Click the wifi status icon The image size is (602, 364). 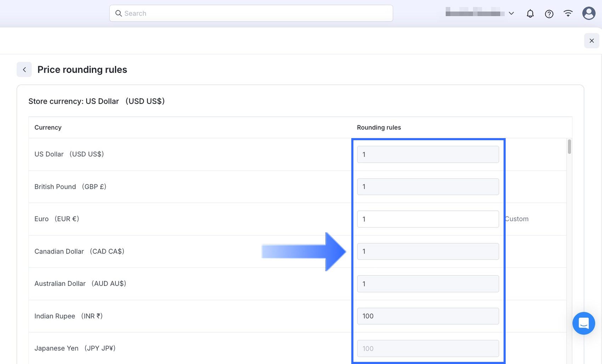(x=568, y=13)
